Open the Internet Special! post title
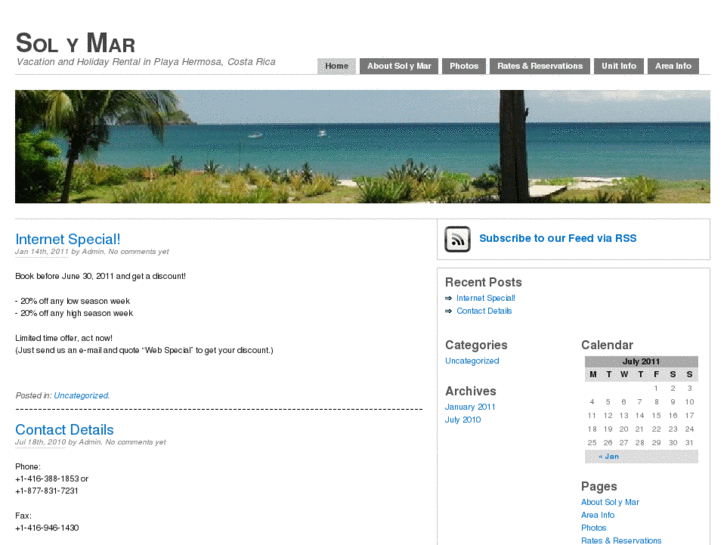The width and height of the screenshot is (727, 545). click(x=68, y=239)
